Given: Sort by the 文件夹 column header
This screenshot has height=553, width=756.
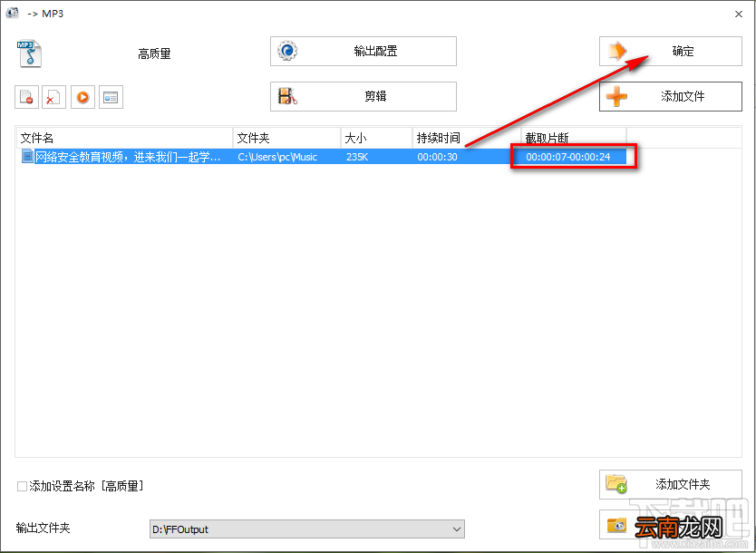Looking at the screenshot, I should (286, 139).
